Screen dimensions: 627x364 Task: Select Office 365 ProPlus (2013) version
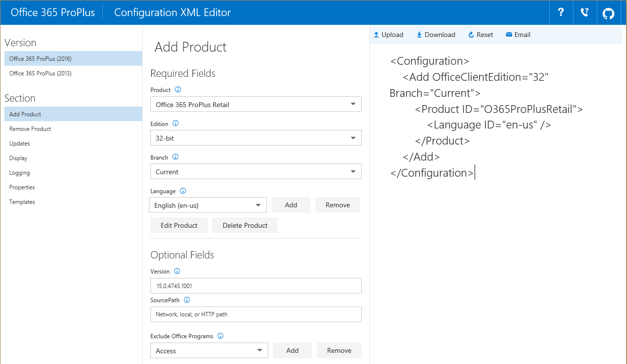pos(40,73)
